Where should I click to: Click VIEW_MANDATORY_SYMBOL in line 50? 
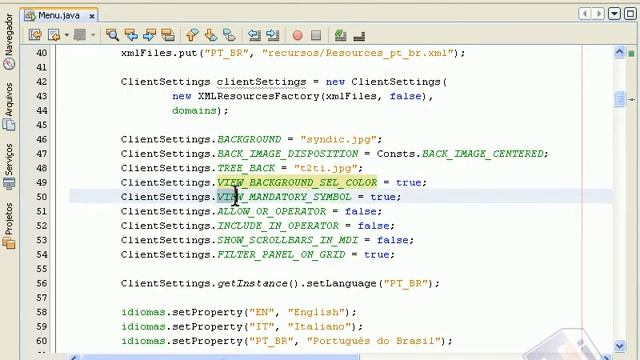pyautogui.click(x=284, y=197)
